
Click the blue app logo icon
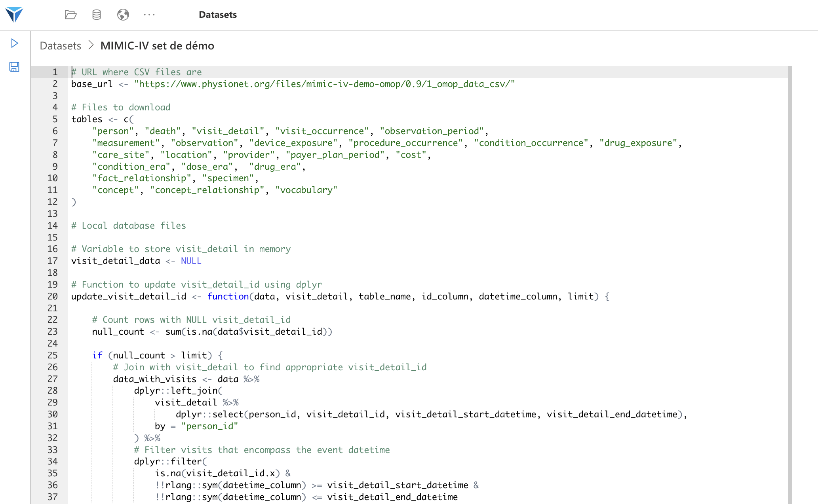(14, 15)
